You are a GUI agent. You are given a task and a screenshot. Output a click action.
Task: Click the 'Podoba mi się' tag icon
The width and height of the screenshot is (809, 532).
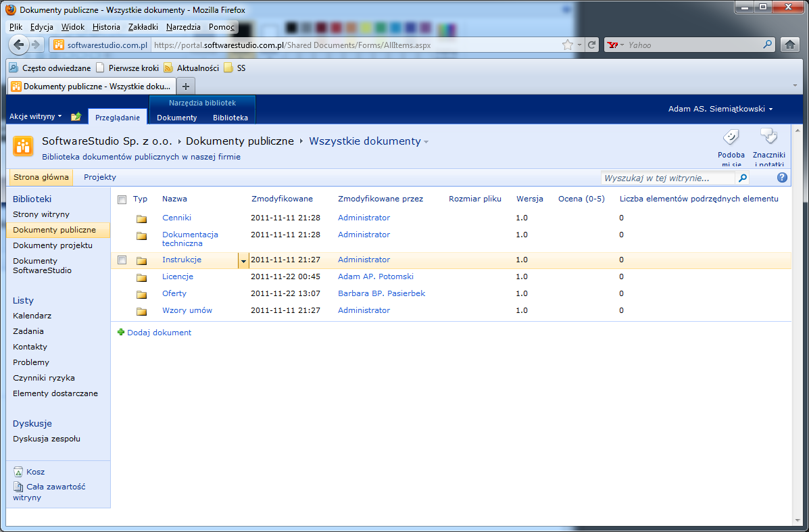coord(731,137)
